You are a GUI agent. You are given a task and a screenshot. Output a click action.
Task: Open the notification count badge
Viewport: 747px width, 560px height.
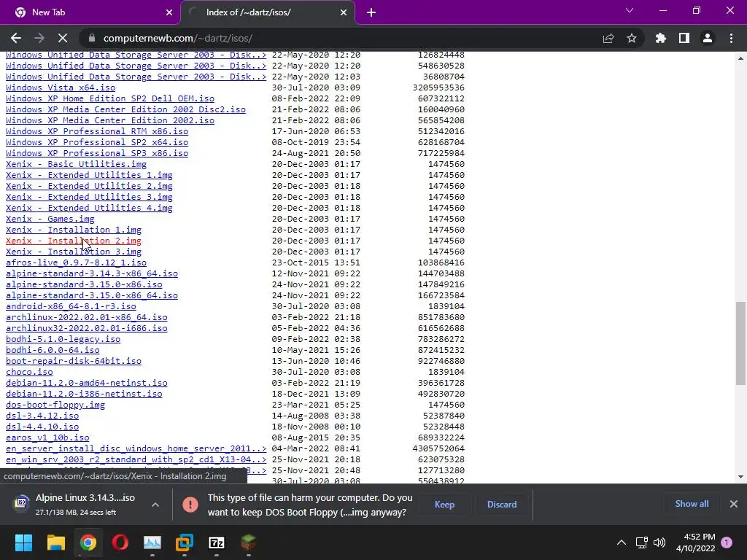tap(727, 542)
